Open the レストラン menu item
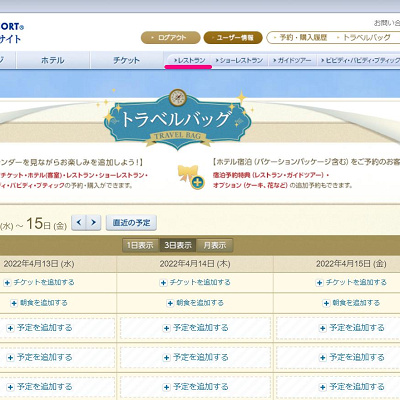400x400 pixels. pyautogui.click(x=189, y=60)
